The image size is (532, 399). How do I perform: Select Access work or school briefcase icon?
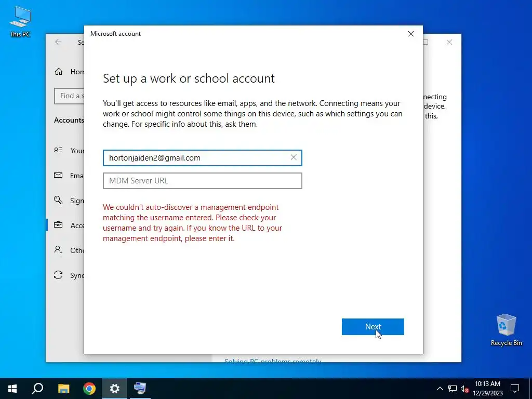pyautogui.click(x=58, y=225)
